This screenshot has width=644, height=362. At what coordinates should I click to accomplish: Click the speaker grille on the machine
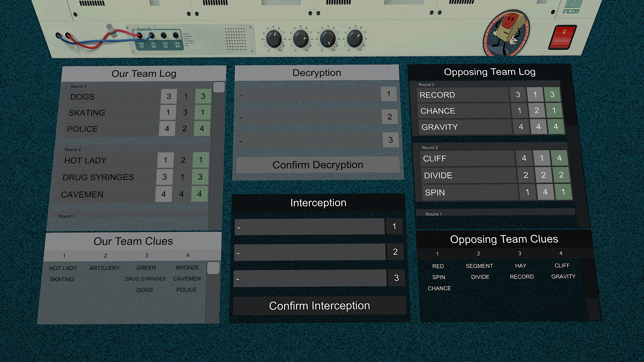pyautogui.click(x=236, y=39)
